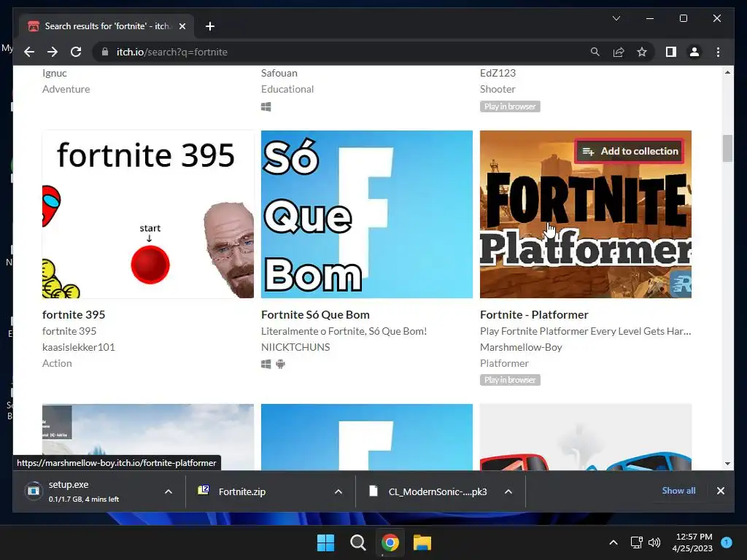Share this page via share icon
Screen dimensions: 747x560
point(619,52)
